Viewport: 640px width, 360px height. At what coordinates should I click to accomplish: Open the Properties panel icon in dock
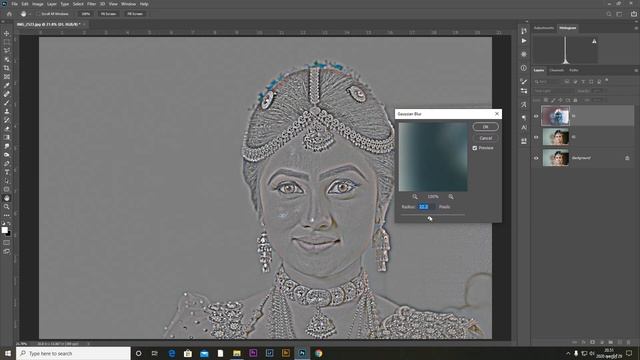point(524,54)
